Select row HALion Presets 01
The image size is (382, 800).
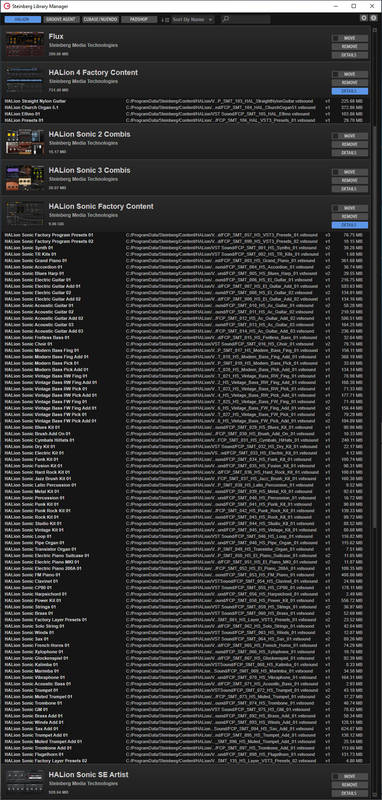pos(186,120)
